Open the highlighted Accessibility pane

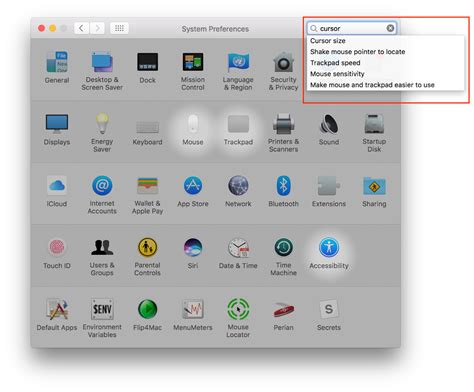(329, 253)
